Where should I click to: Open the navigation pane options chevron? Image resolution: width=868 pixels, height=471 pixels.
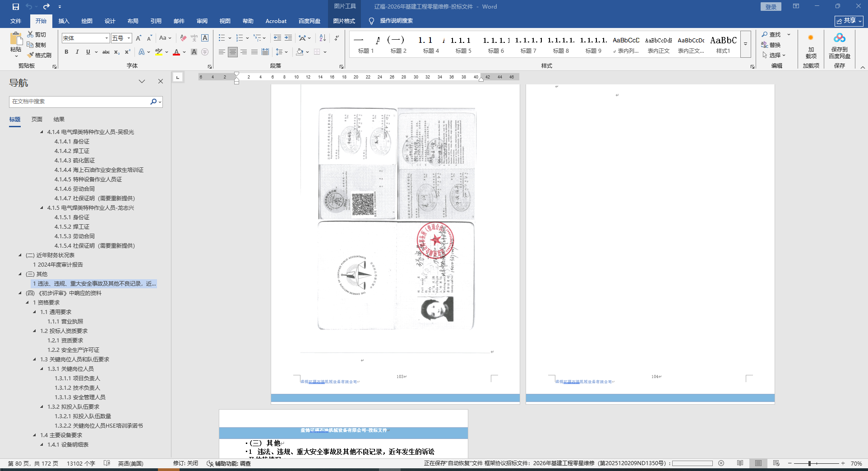pyautogui.click(x=142, y=81)
